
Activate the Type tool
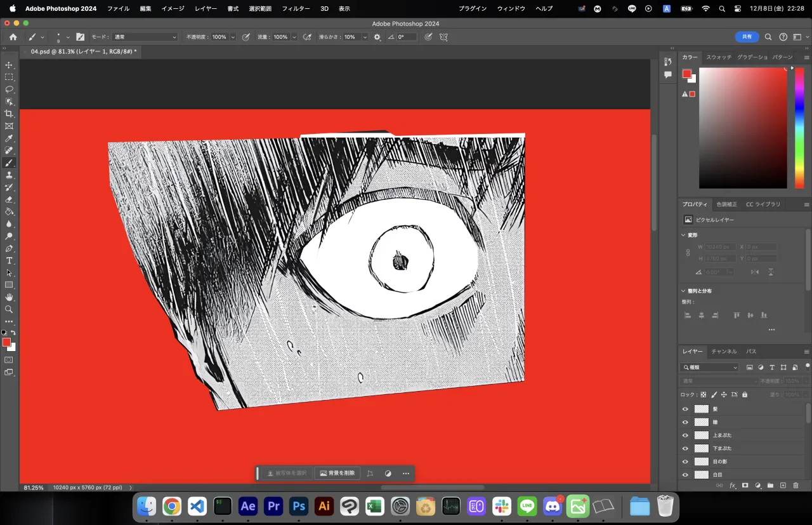click(x=9, y=261)
